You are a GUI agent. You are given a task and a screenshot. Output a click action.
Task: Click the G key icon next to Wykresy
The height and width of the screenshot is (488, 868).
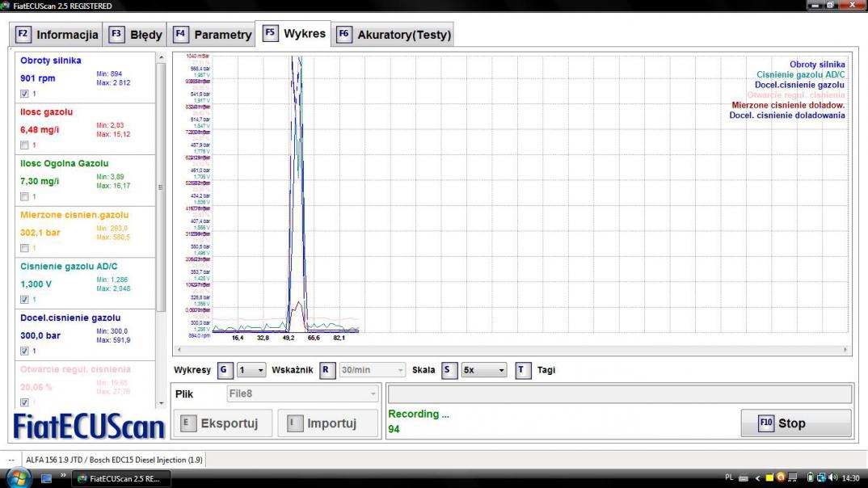tap(224, 370)
